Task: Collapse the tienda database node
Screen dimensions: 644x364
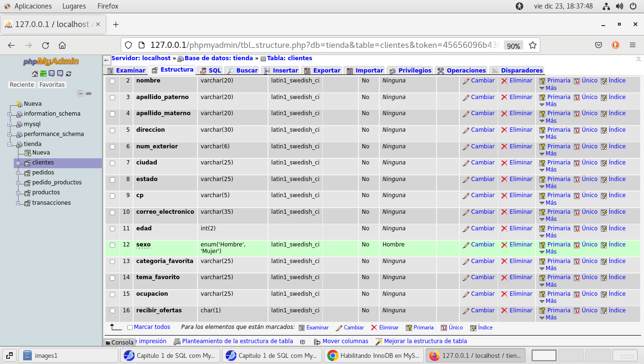Action: point(9,144)
